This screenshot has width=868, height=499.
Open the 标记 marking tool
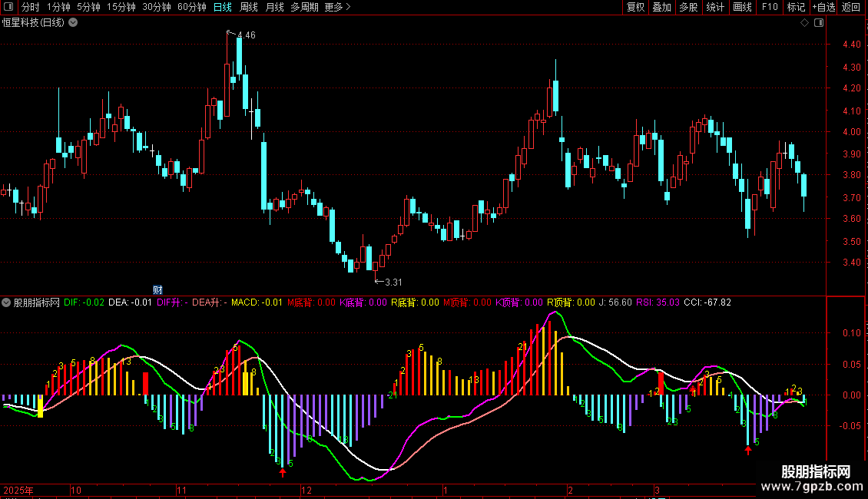[796, 7]
